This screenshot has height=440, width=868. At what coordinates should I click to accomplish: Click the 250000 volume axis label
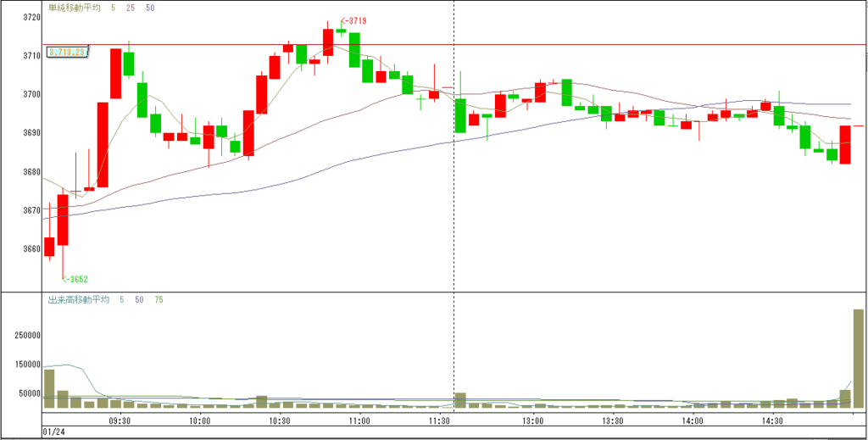click(29, 336)
